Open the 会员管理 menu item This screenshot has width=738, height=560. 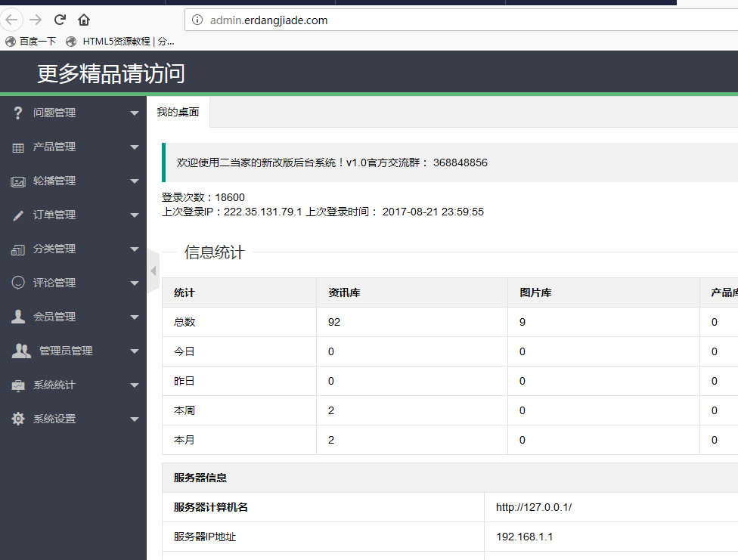(x=73, y=317)
